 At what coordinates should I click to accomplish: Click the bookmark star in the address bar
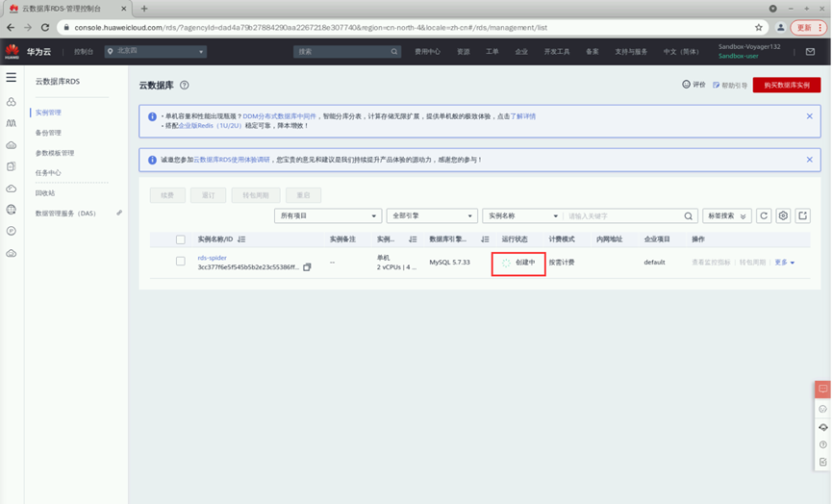[759, 28]
